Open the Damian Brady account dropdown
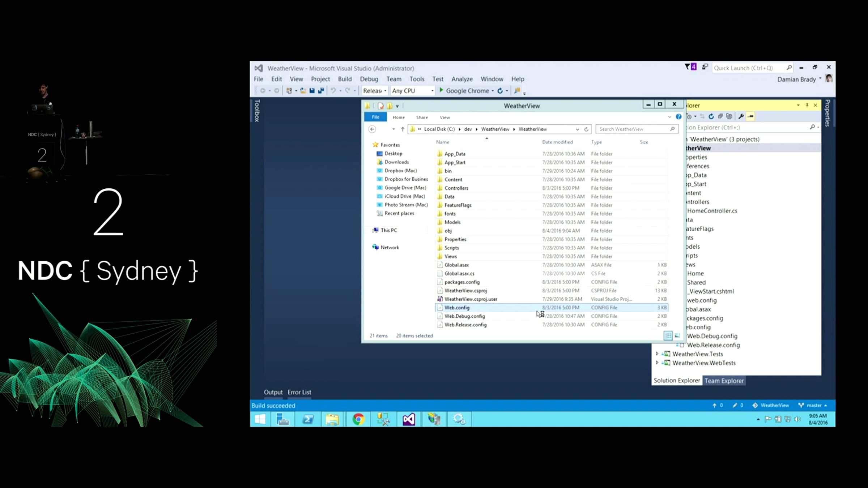868x488 pixels. click(x=800, y=79)
